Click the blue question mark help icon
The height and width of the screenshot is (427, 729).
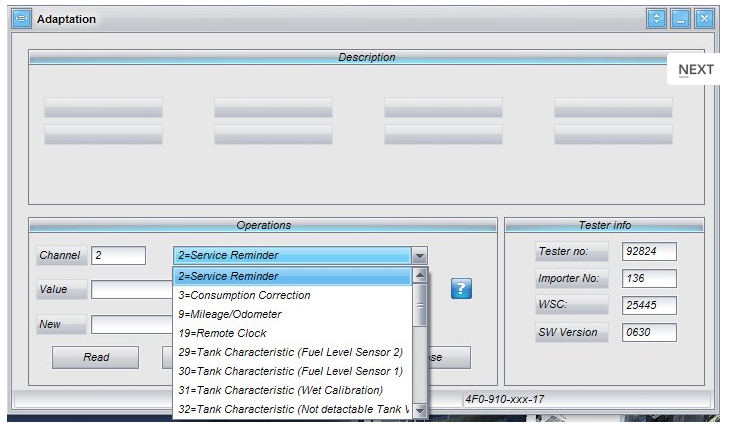(460, 289)
